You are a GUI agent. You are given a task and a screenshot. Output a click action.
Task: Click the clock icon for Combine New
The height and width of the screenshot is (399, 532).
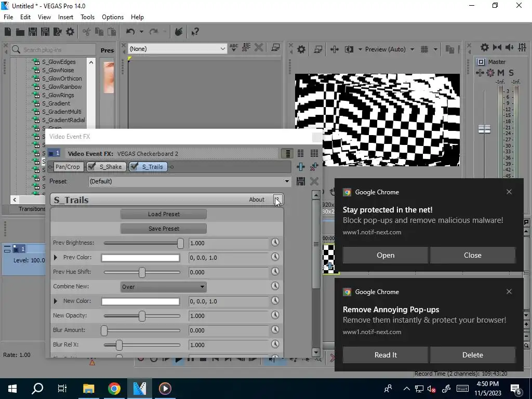coord(275,286)
